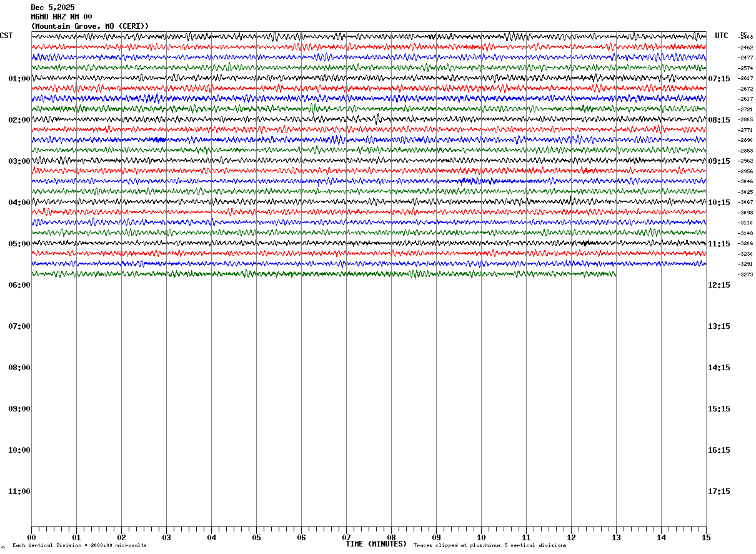Click the '13' minute tick label
The width and height of the screenshot is (756, 554).
tap(616, 538)
